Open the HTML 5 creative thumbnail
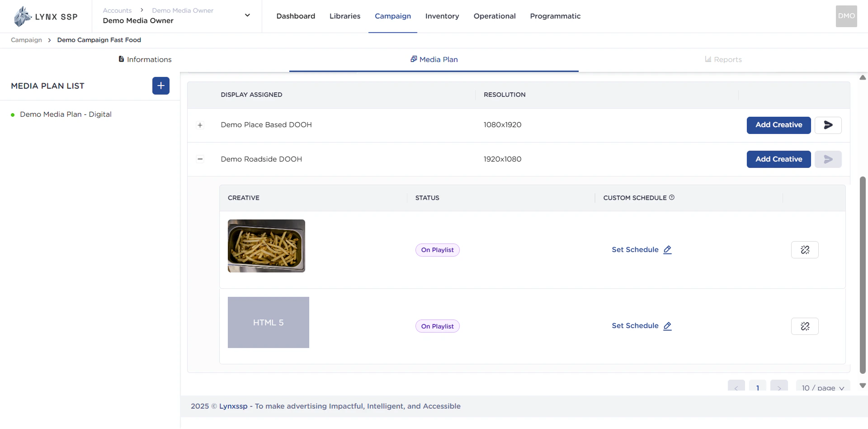 (x=269, y=322)
